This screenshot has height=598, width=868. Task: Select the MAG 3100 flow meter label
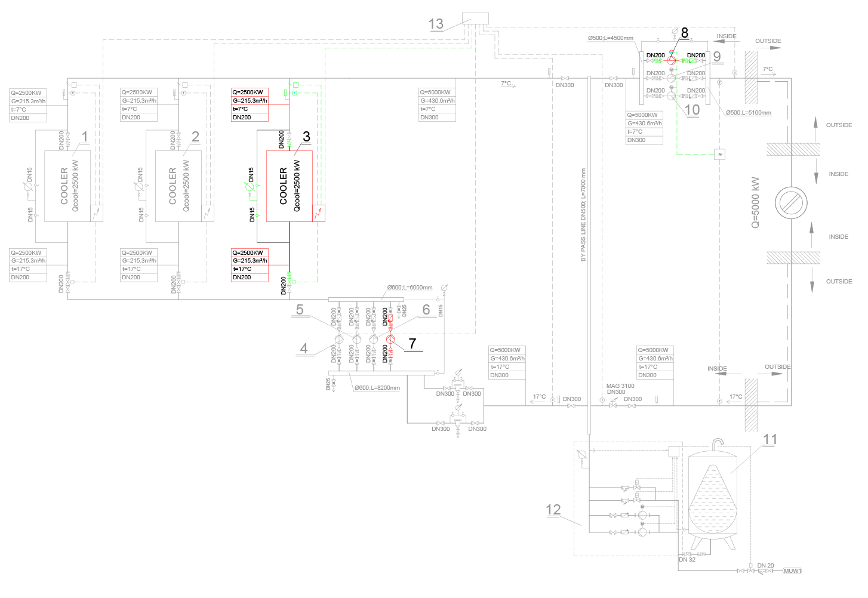[x=620, y=386]
